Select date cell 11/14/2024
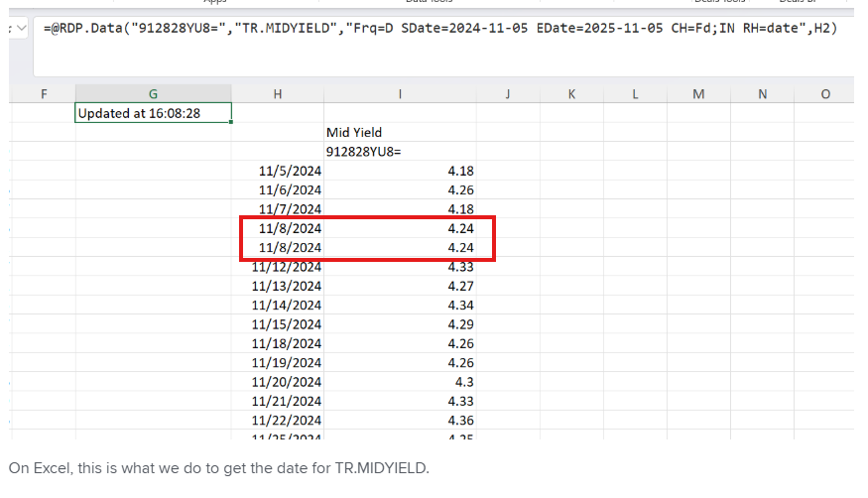The image size is (868, 498). point(278,305)
